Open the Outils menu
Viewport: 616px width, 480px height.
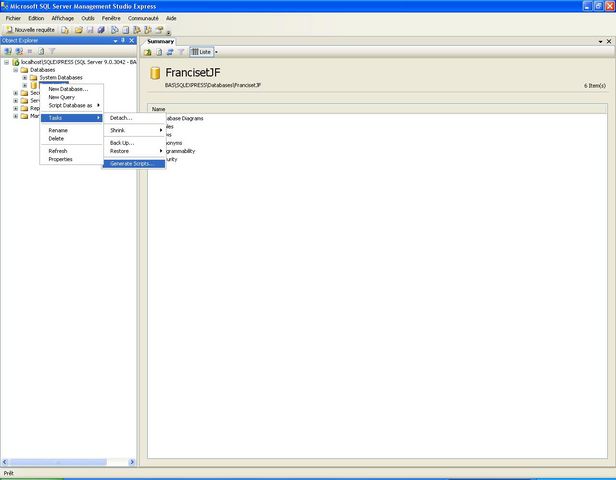(88, 18)
